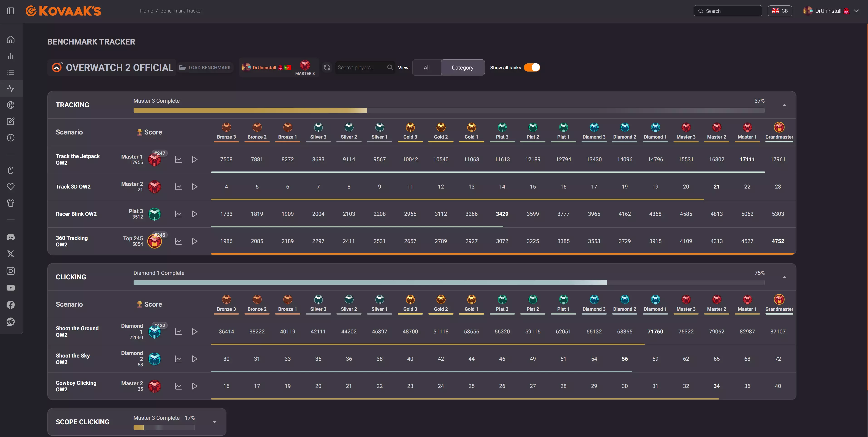
Task: Open the YouTube sidebar icon
Action: (x=11, y=288)
